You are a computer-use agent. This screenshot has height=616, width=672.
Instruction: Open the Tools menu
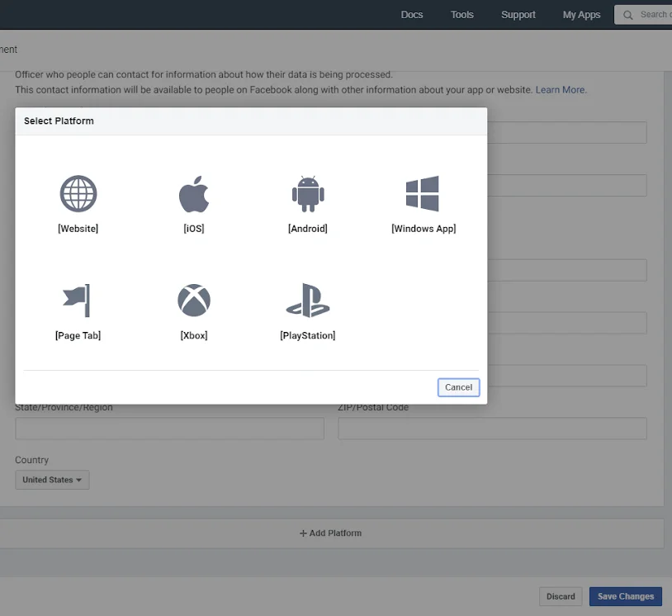[x=462, y=15]
